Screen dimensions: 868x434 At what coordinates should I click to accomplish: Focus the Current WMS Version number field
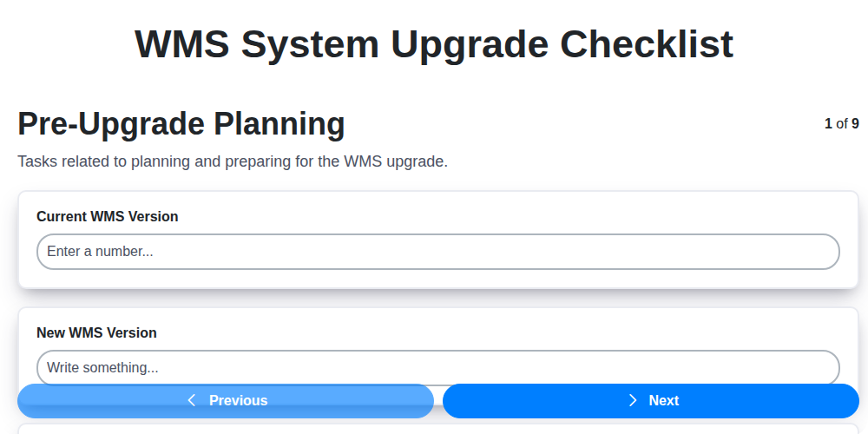(437, 252)
